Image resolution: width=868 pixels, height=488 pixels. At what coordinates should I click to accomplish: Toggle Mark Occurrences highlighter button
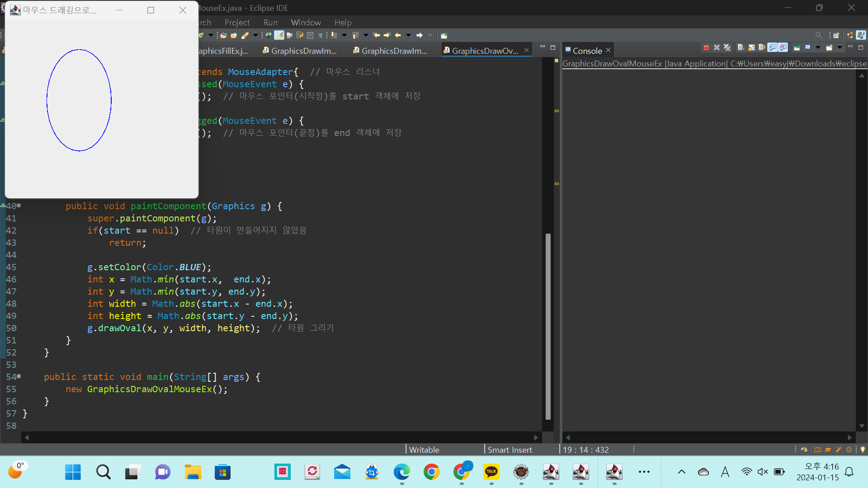tap(279, 35)
